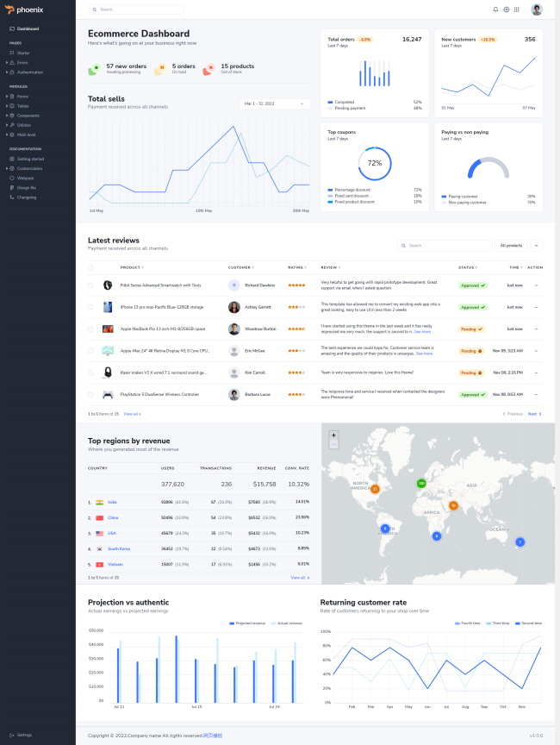The image size is (560, 745).
Task: Toggle the select-all checkbox in reviews table header
Action: coord(90,267)
